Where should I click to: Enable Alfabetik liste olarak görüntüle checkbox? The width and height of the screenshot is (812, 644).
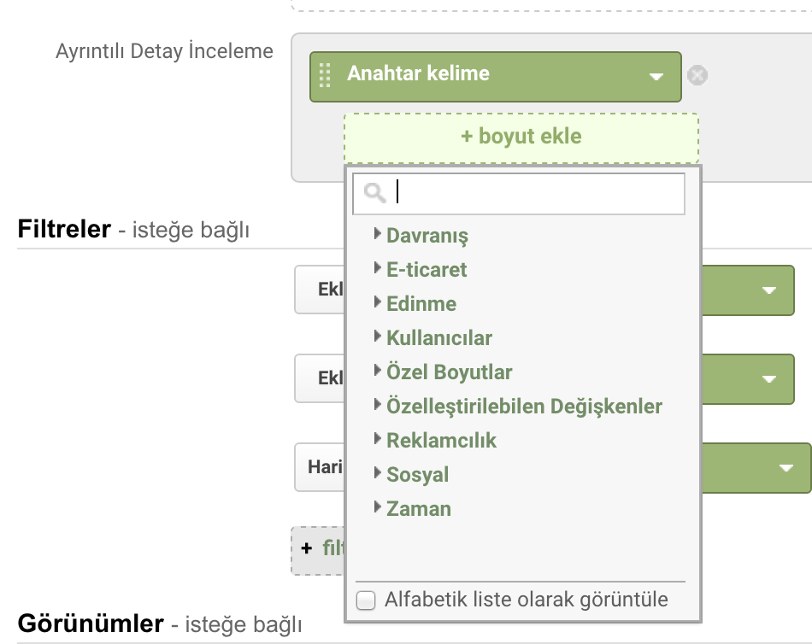click(x=366, y=600)
